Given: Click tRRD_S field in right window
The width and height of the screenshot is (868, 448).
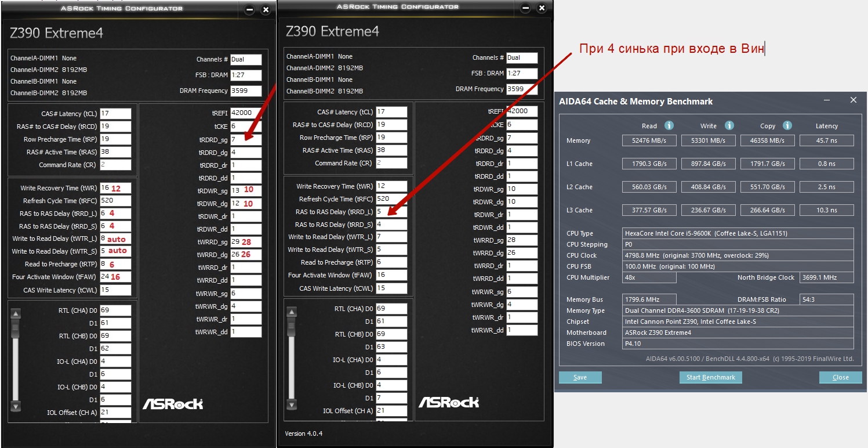Looking at the screenshot, I should [x=391, y=224].
